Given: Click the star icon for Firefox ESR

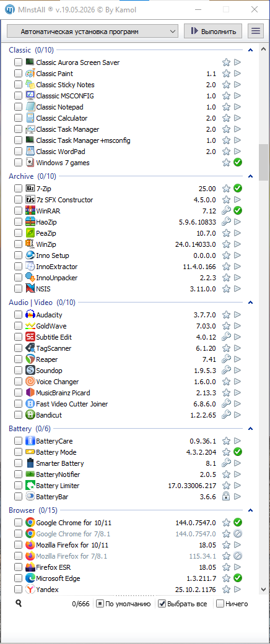Looking at the screenshot, I should [x=226, y=567].
